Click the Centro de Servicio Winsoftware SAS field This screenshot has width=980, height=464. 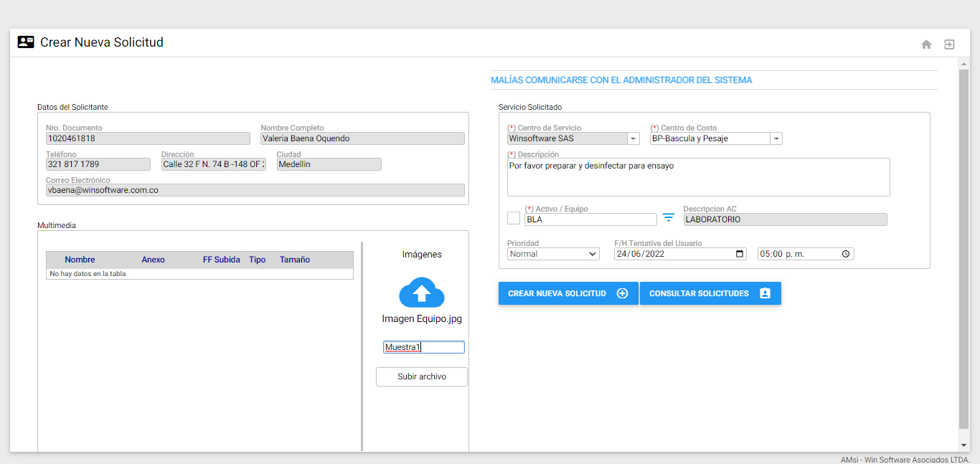(567, 138)
